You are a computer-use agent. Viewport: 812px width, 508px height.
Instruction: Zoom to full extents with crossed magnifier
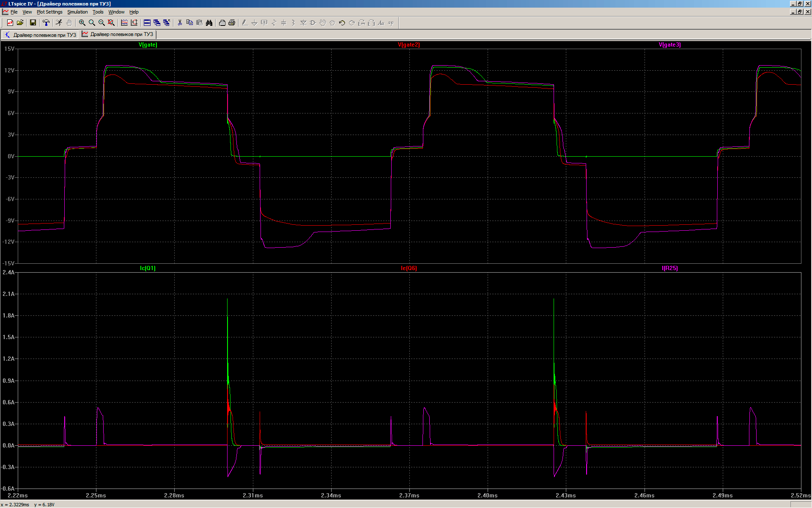click(111, 23)
